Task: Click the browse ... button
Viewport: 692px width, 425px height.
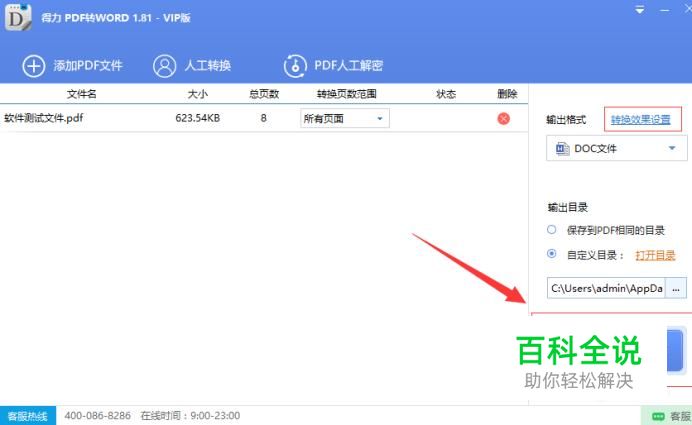Action: [676, 288]
